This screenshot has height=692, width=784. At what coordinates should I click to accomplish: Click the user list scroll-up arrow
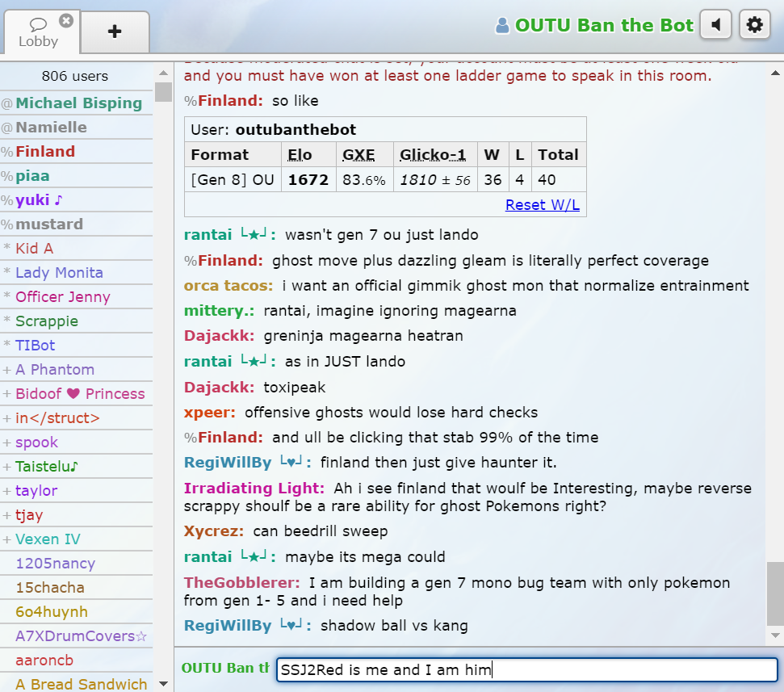[163, 73]
